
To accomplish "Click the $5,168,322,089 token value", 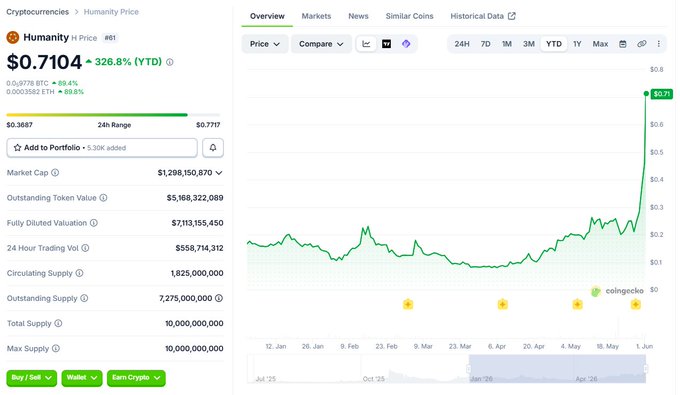I will tap(195, 198).
